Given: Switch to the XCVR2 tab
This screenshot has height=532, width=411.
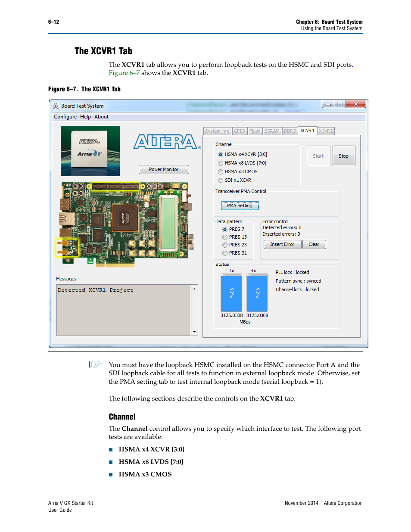Looking at the screenshot, I should coord(326,131).
